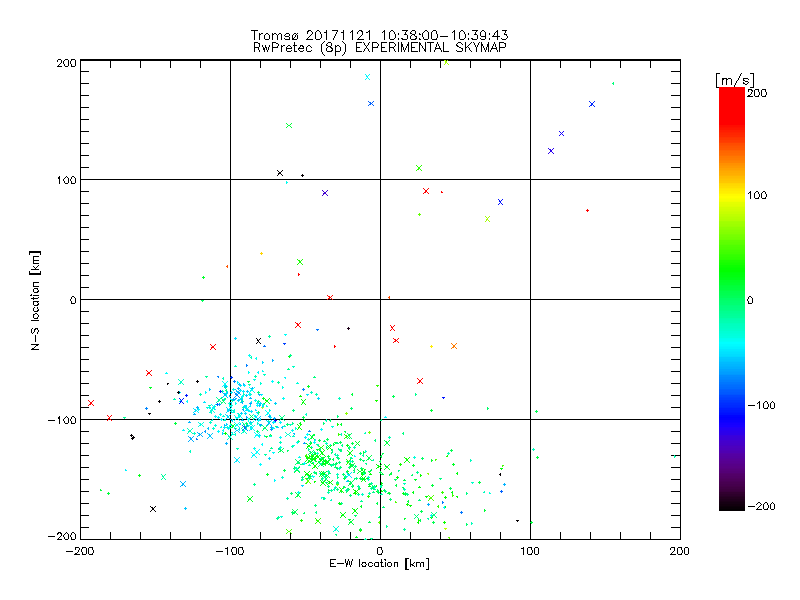Click the yellow band of the colorbar

pos(732,195)
